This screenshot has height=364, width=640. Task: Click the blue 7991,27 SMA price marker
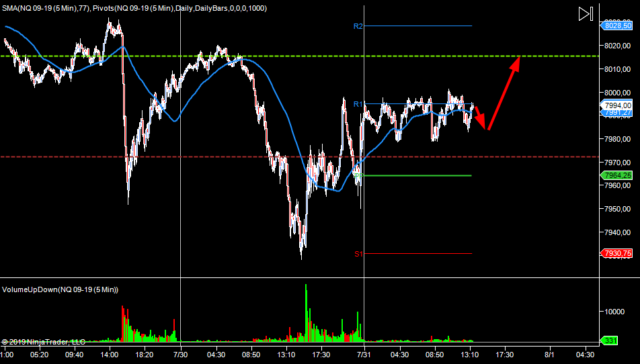point(616,113)
